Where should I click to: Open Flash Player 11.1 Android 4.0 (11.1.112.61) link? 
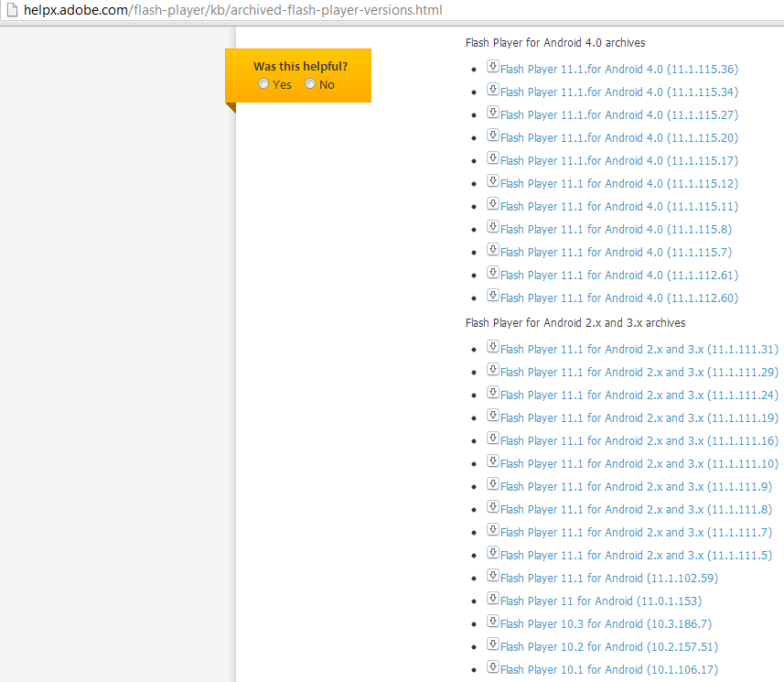click(x=619, y=276)
